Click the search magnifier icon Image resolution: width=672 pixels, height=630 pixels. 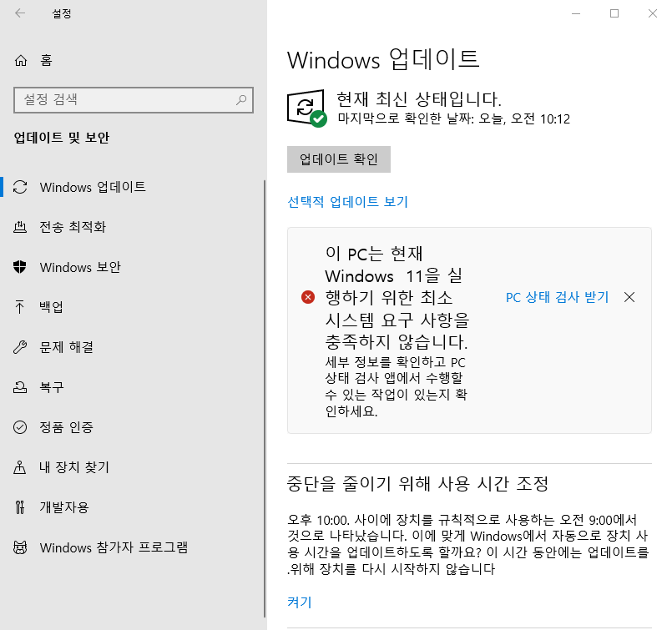(241, 99)
